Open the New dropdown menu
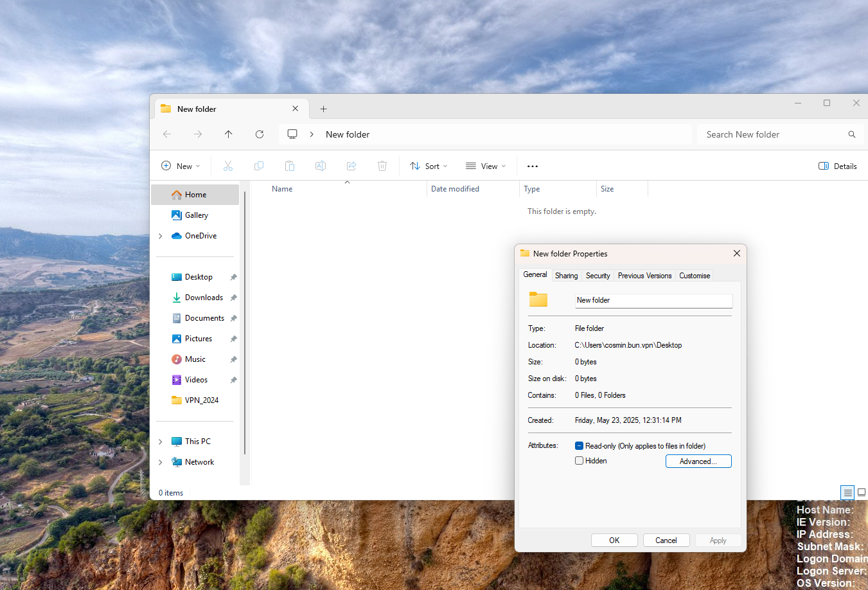This screenshot has height=590, width=868. pos(181,166)
